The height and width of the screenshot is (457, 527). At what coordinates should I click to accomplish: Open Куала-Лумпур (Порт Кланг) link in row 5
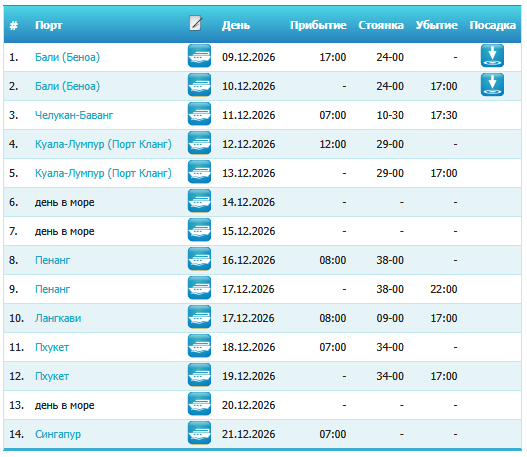coord(103,173)
